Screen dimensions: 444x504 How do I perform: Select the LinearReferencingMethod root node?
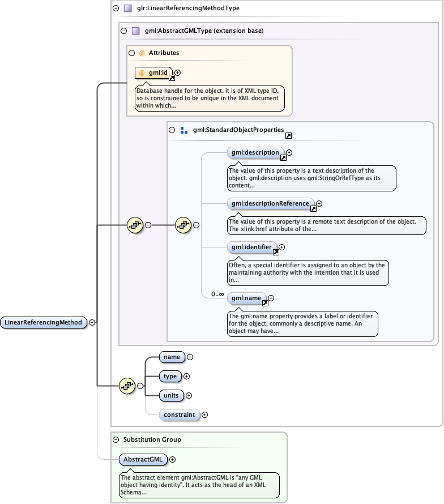click(43, 322)
